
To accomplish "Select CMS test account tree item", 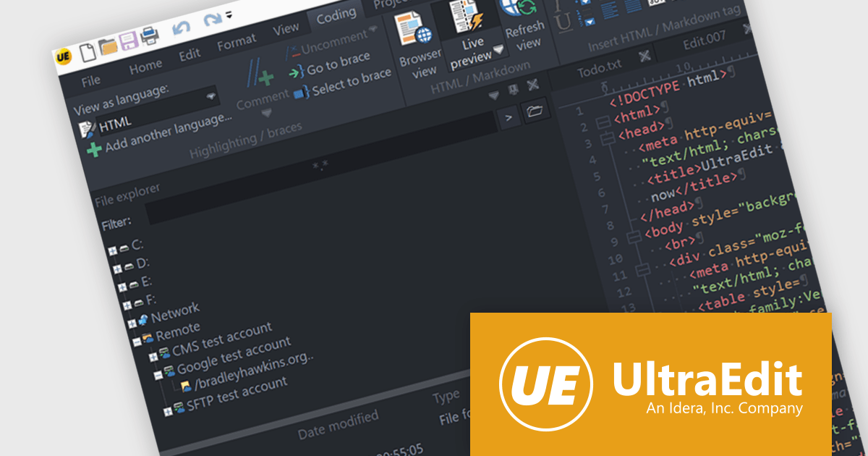I will tap(222, 341).
